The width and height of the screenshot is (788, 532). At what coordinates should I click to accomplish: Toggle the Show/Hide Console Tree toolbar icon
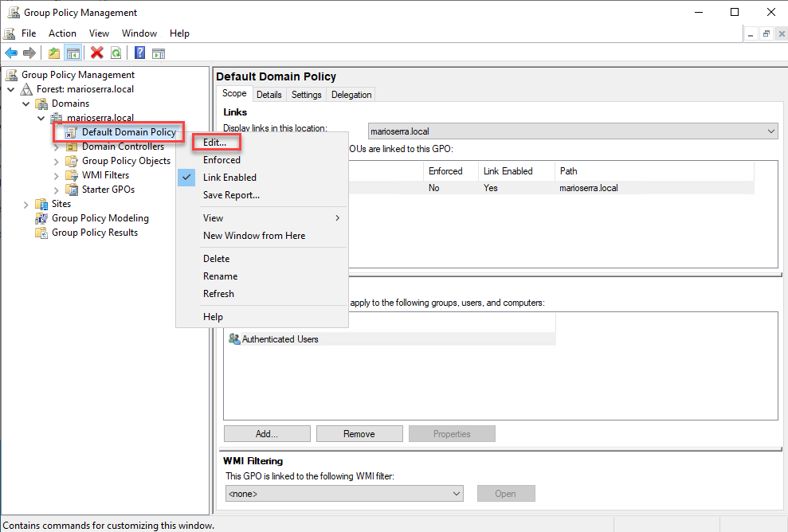click(x=73, y=53)
